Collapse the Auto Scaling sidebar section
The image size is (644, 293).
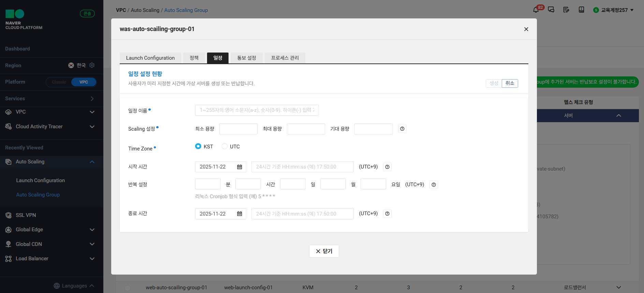[92, 162]
